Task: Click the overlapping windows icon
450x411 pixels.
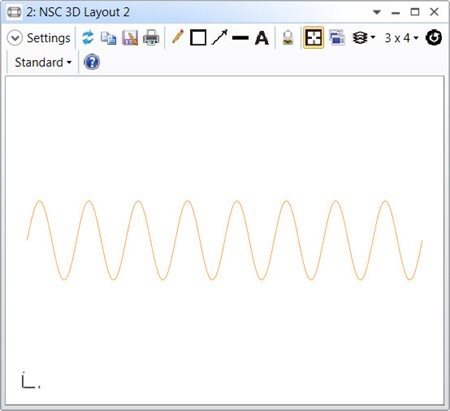Action: (337, 37)
